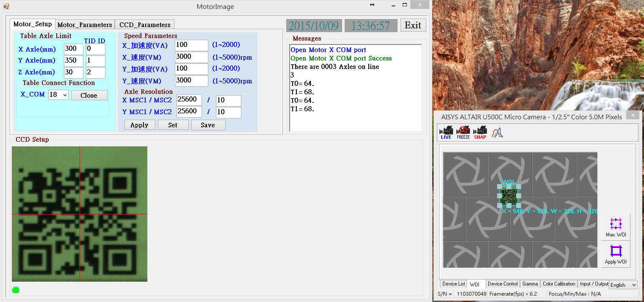Open the Gamma tab
The width and height of the screenshot is (644, 302).
[x=530, y=284]
